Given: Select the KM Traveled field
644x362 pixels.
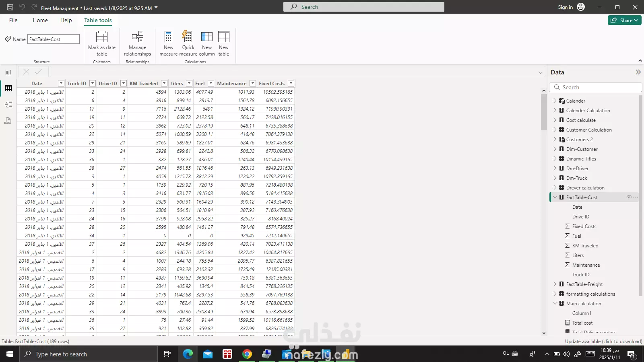Looking at the screenshot, I should point(585,245).
